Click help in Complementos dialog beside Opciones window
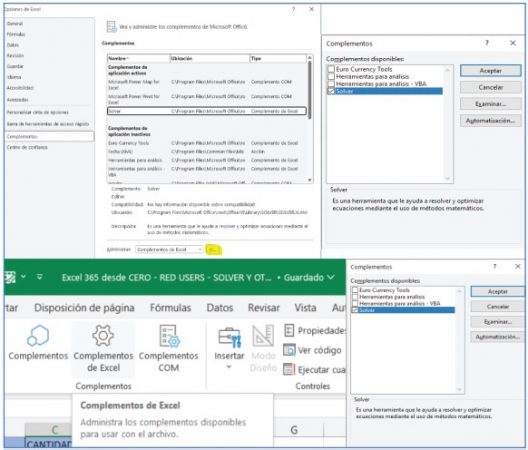 click(487, 43)
